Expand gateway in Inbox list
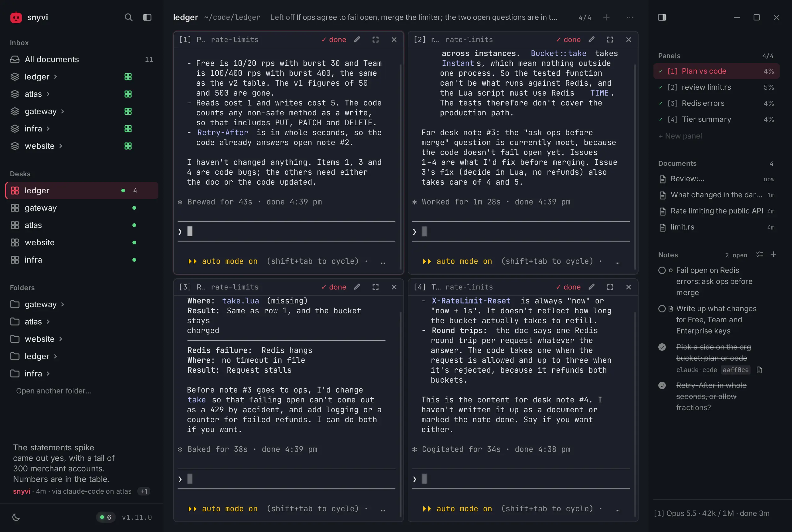This screenshot has width=792, height=532. (x=62, y=111)
